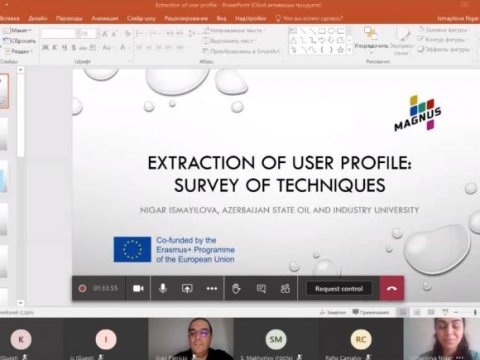
Task: Select the rectangle shape in shapes gallery
Action: coord(322,31)
